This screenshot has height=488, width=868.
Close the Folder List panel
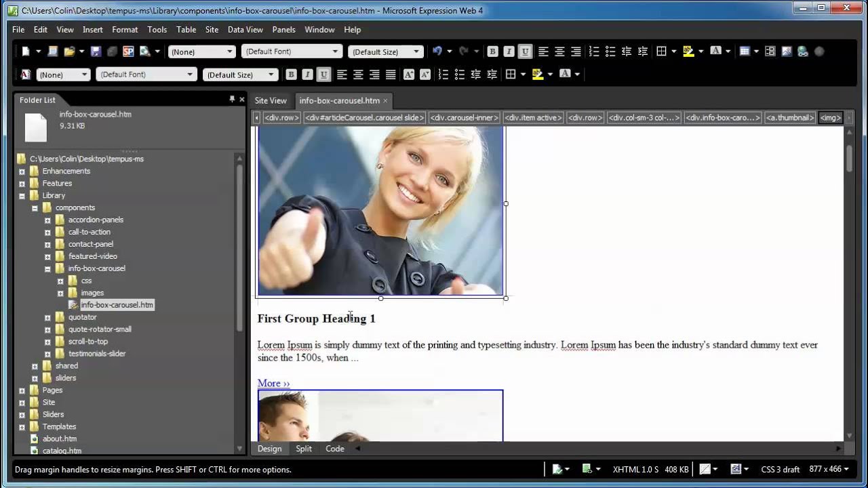[x=241, y=100]
